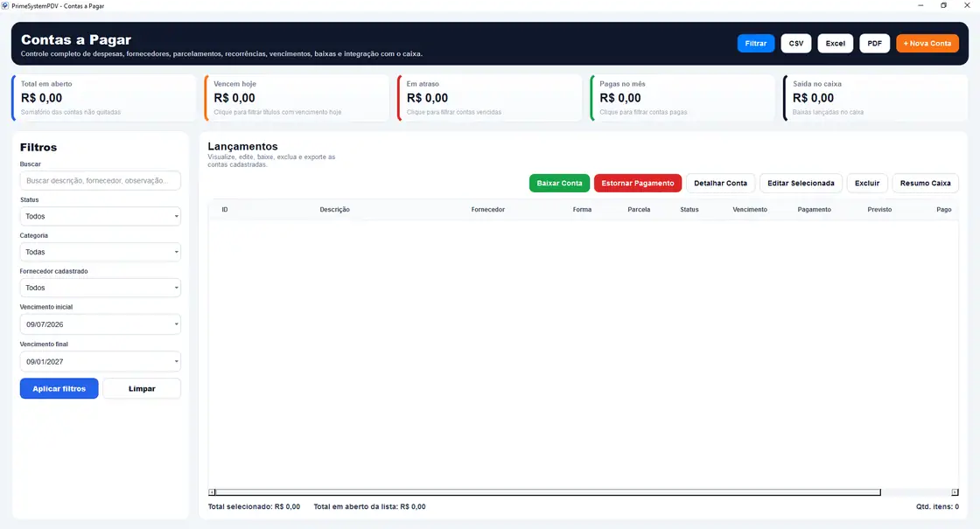The image size is (980, 529).
Task: Open the Fornecedor cadastrado dropdown
Action: point(100,288)
